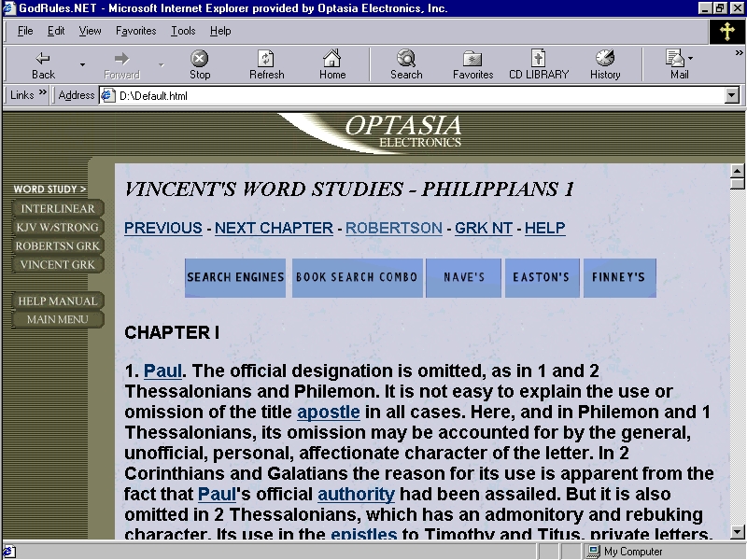Click in the address bar field

pos(411,95)
